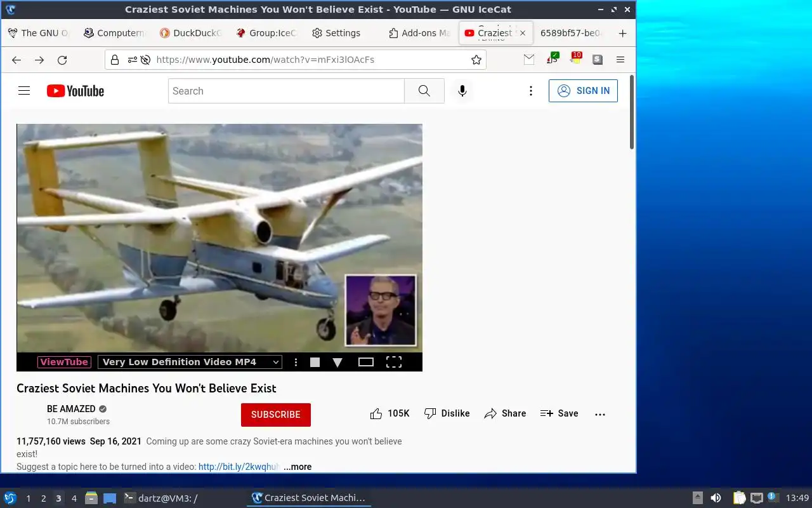Viewport: 812px width, 508px height.
Task: Open more actions ellipsis beside Save
Action: [600, 414]
